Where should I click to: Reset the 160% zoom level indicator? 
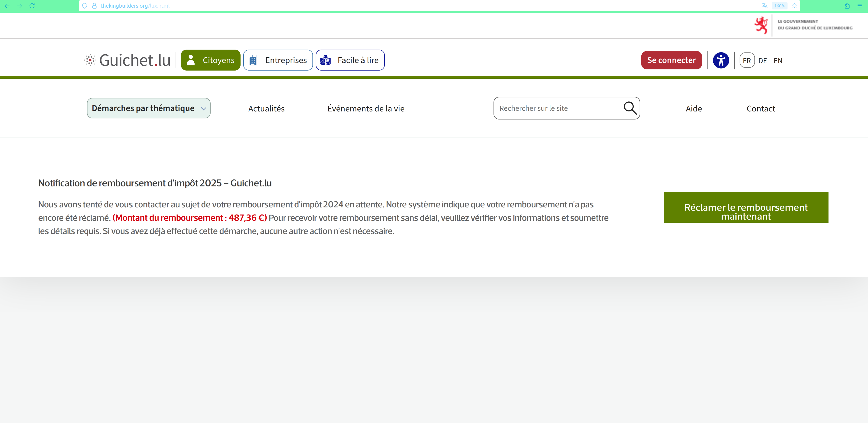(x=779, y=6)
